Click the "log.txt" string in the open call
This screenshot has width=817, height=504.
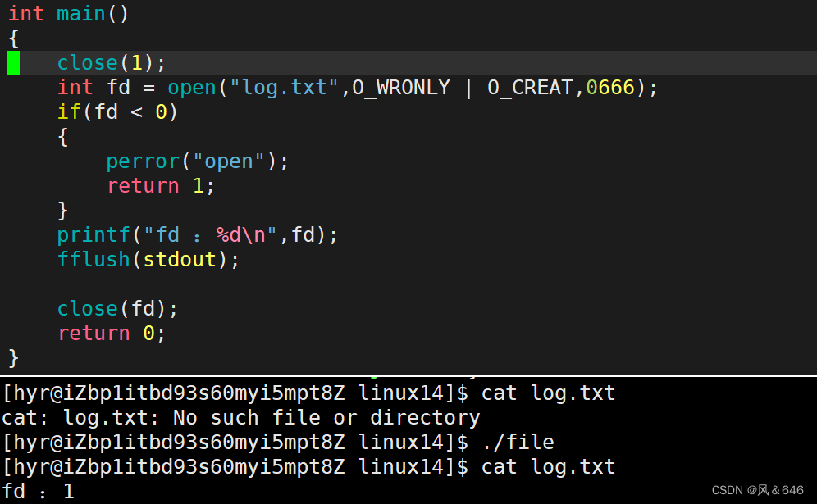pos(285,88)
